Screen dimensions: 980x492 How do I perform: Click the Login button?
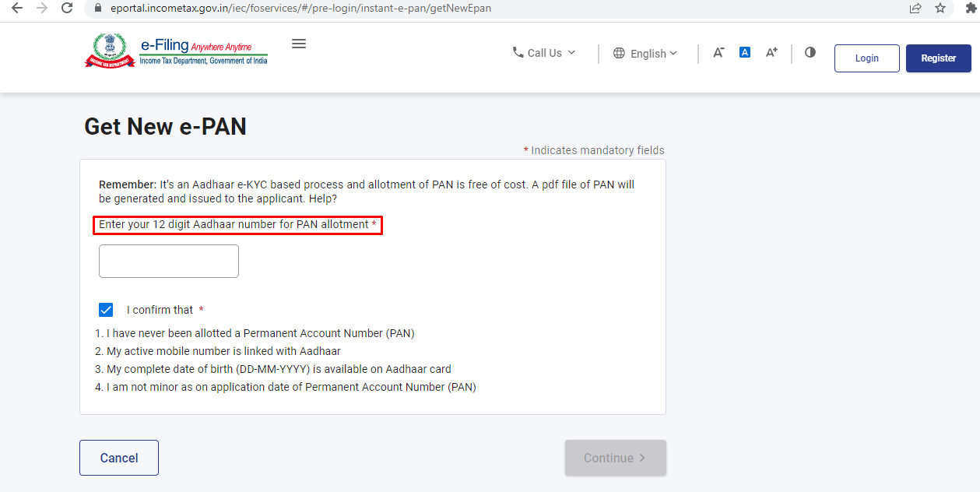(x=866, y=58)
